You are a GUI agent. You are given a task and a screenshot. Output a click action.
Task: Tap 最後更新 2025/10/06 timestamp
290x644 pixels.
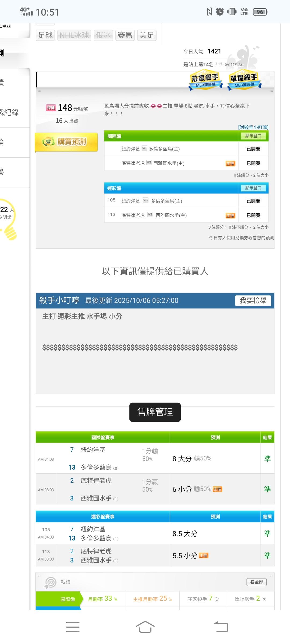click(132, 301)
